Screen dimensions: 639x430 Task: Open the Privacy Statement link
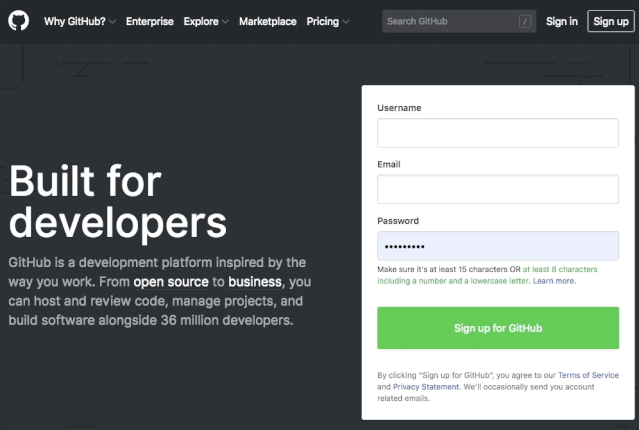click(426, 386)
